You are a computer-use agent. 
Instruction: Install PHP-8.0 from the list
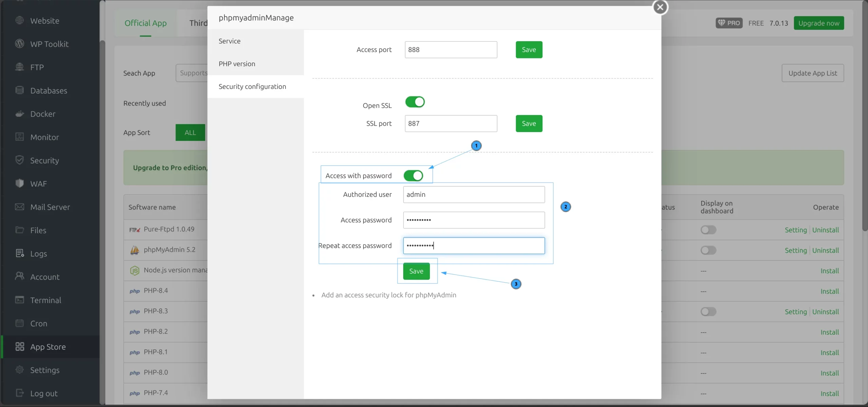[x=829, y=373]
